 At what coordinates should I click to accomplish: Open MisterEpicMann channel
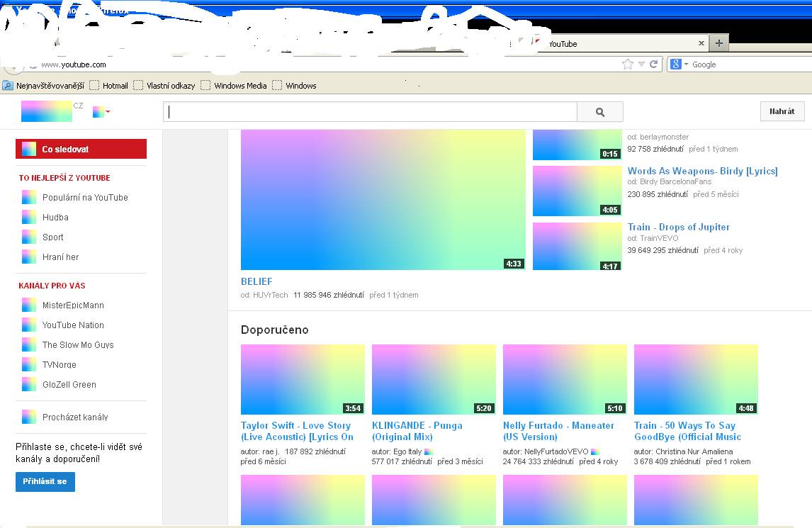[x=73, y=305]
